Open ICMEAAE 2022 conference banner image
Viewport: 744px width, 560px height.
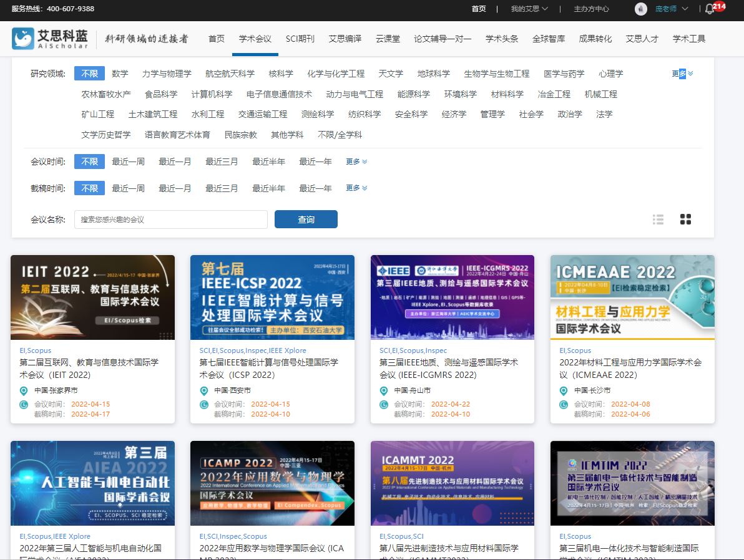coord(632,297)
